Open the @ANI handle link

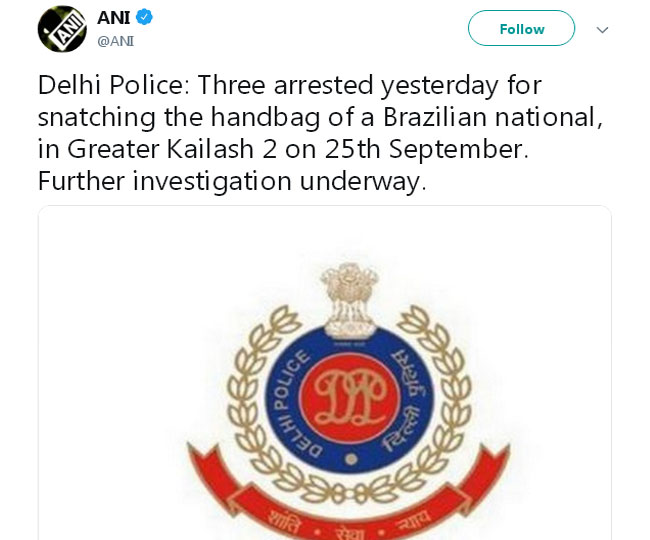click(x=116, y=41)
